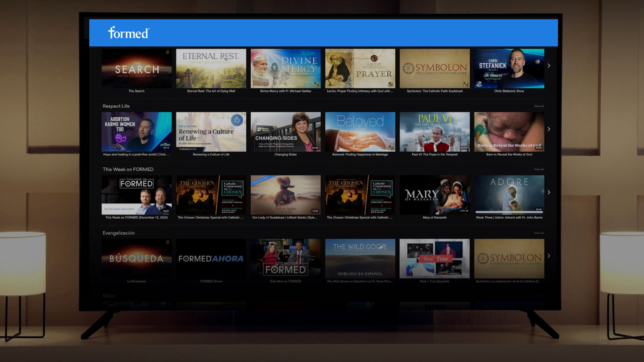
Task: Open View all for Evangelización
Action: click(x=539, y=233)
